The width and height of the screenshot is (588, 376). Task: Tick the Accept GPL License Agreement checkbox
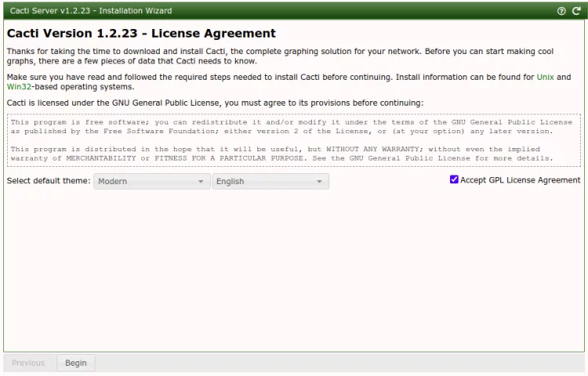(x=455, y=179)
